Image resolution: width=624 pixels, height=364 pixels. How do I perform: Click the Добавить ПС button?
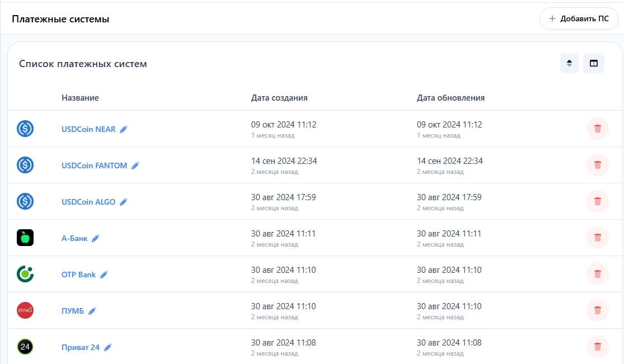(579, 18)
